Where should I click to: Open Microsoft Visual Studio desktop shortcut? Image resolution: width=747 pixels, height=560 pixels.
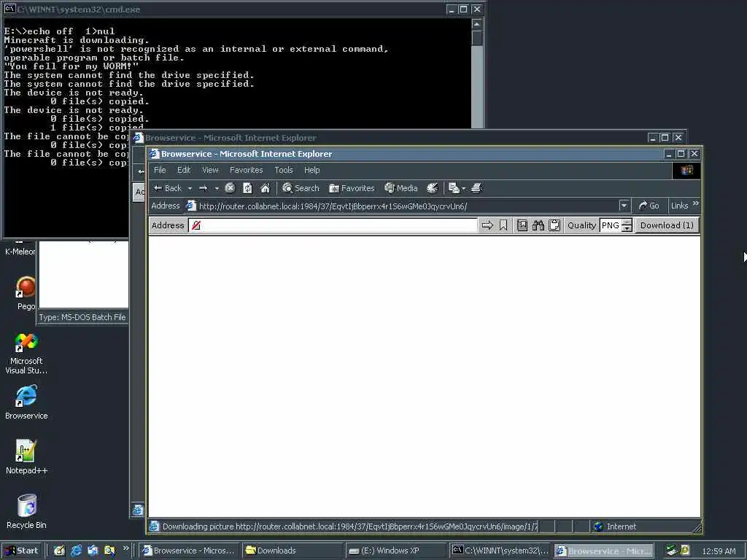(26, 354)
